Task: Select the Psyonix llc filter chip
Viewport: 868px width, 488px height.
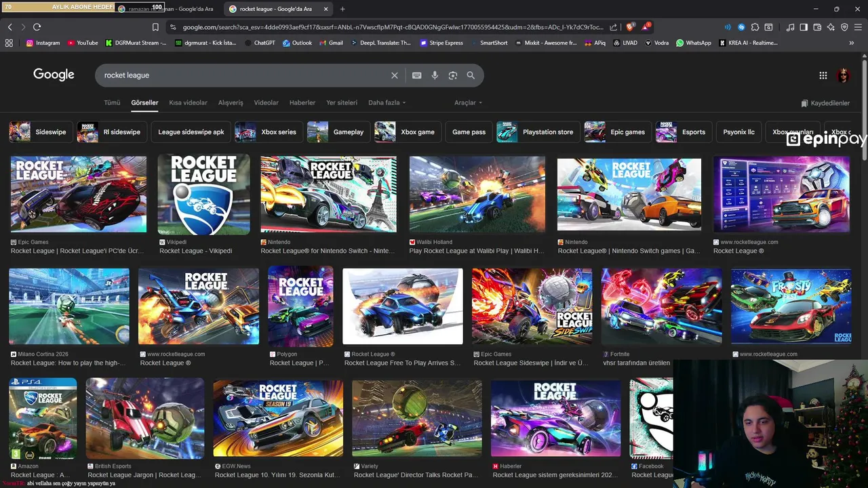Action: coord(738,132)
